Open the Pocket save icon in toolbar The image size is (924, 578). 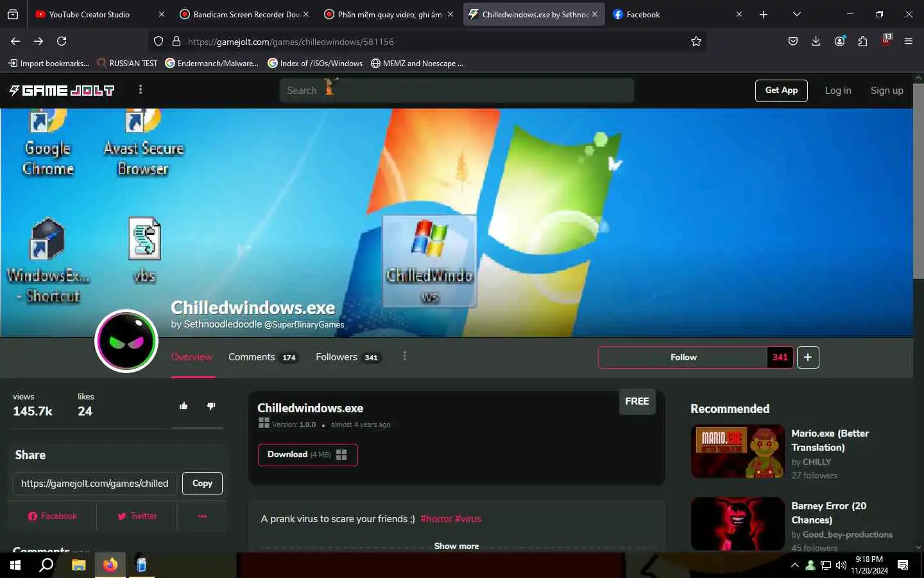(x=793, y=41)
